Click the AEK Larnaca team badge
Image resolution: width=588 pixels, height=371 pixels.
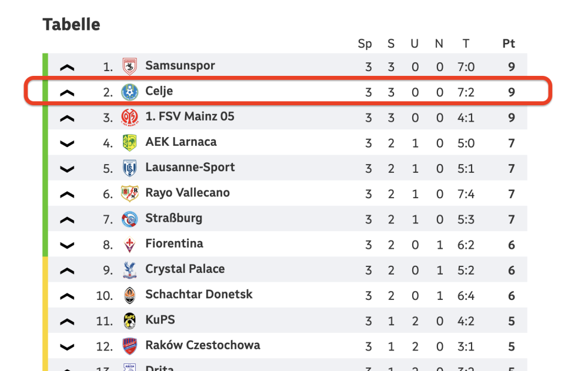[129, 142]
